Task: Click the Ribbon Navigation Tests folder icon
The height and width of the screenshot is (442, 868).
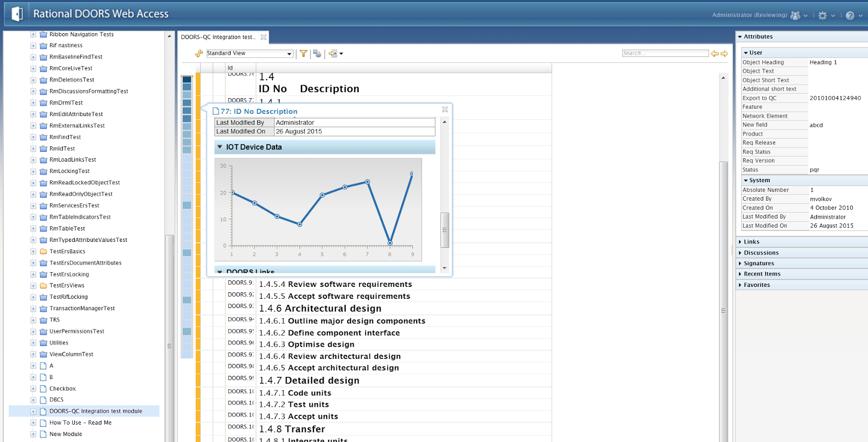Action: point(43,34)
